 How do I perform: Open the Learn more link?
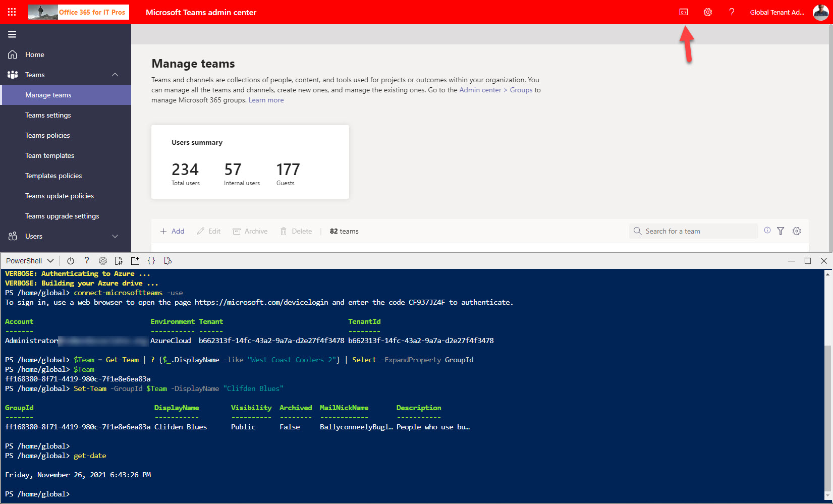tap(265, 100)
